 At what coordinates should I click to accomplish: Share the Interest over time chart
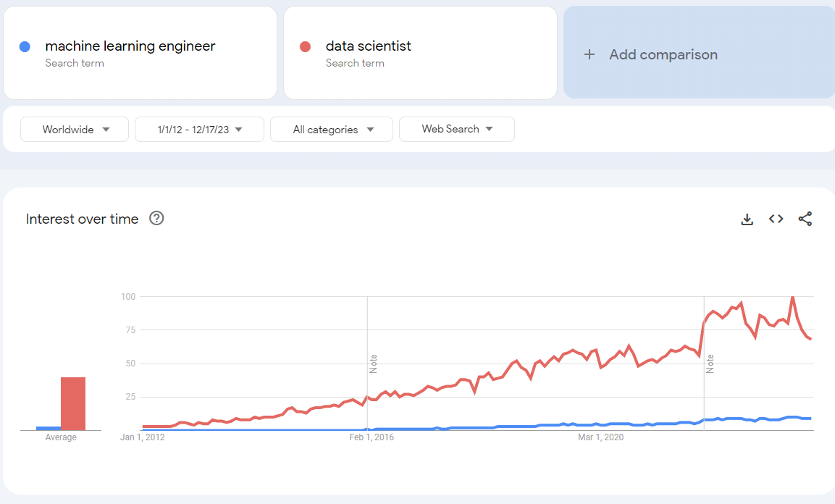[805, 219]
